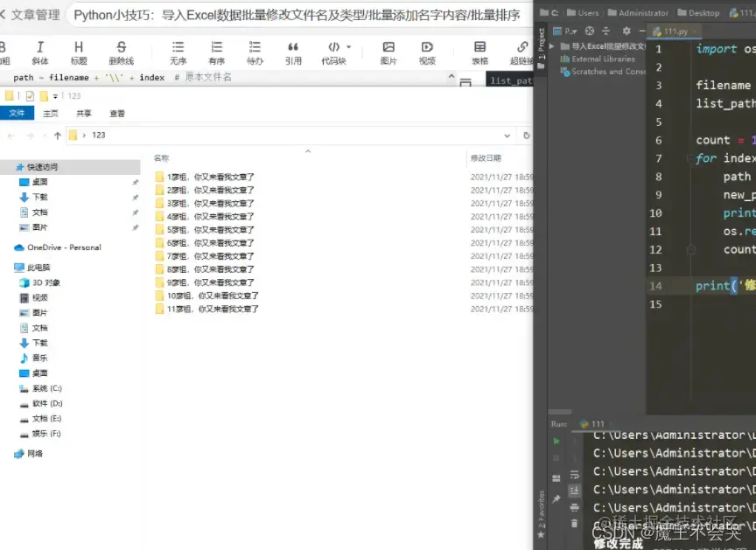
Task: Toggle scroll to end in Run console
Action: 574,491
